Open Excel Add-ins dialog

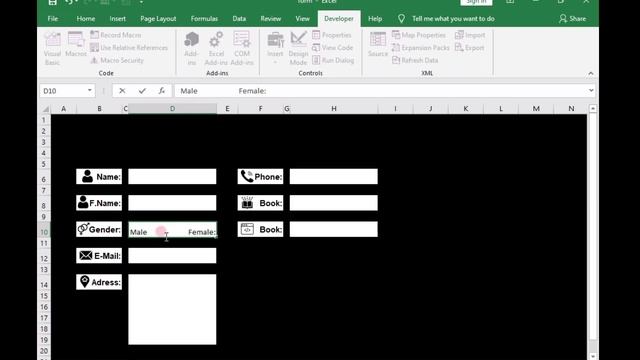216,49
